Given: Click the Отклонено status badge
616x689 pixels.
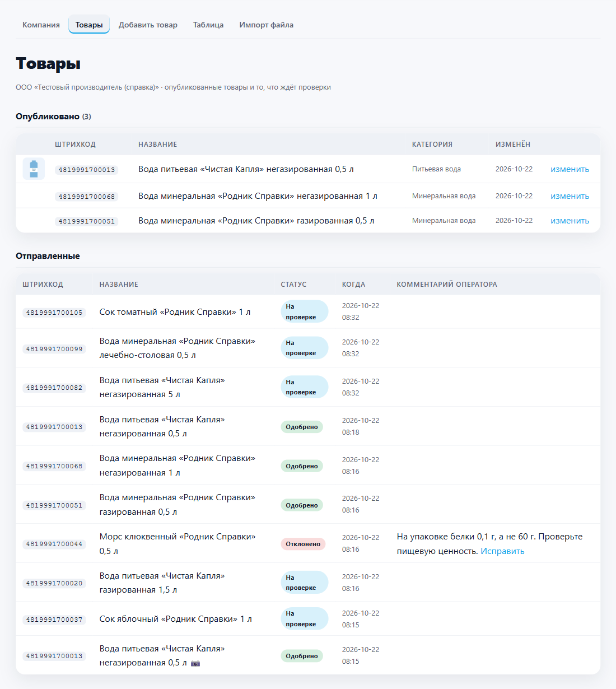Looking at the screenshot, I should [303, 544].
